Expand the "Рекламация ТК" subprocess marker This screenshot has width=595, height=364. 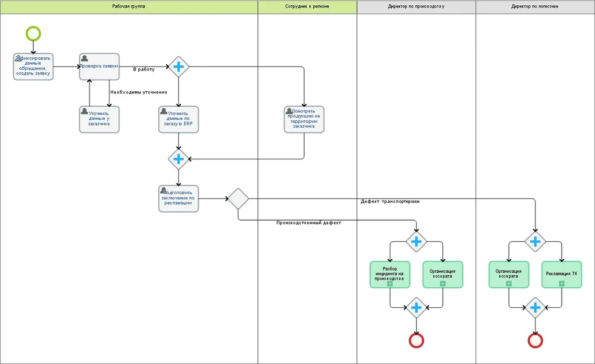(562, 283)
